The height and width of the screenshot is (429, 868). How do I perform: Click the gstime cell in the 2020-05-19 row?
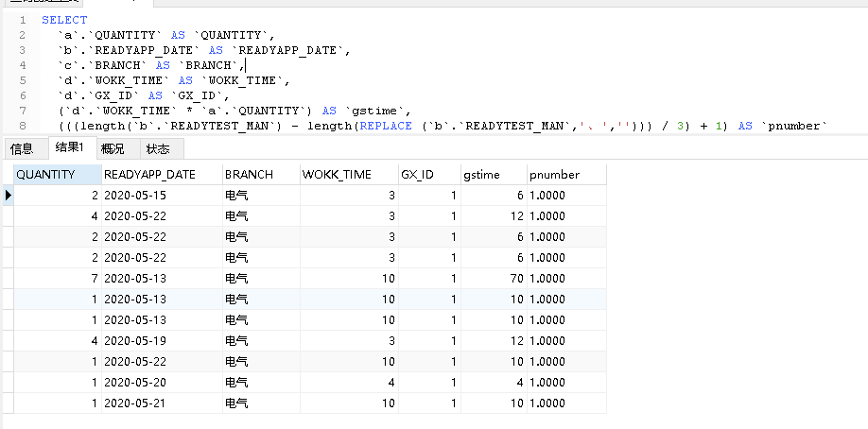click(494, 340)
